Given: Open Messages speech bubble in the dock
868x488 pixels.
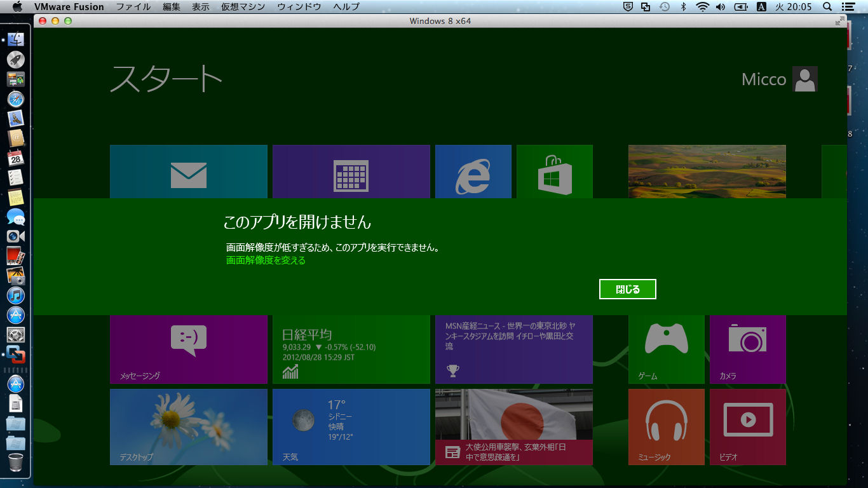Looking at the screenshot, I should (x=16, y=217).
